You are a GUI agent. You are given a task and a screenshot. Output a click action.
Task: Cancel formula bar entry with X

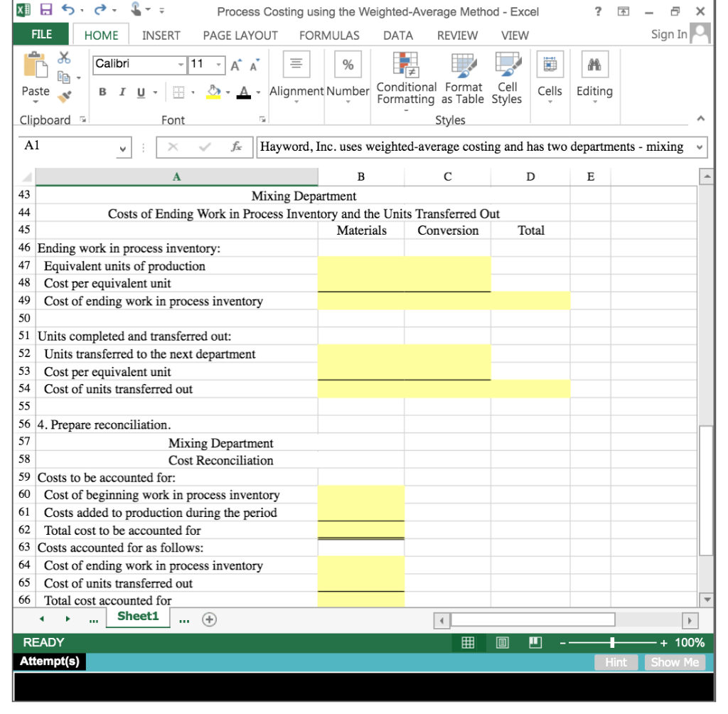pyautogui.click(x=173, y=147)
